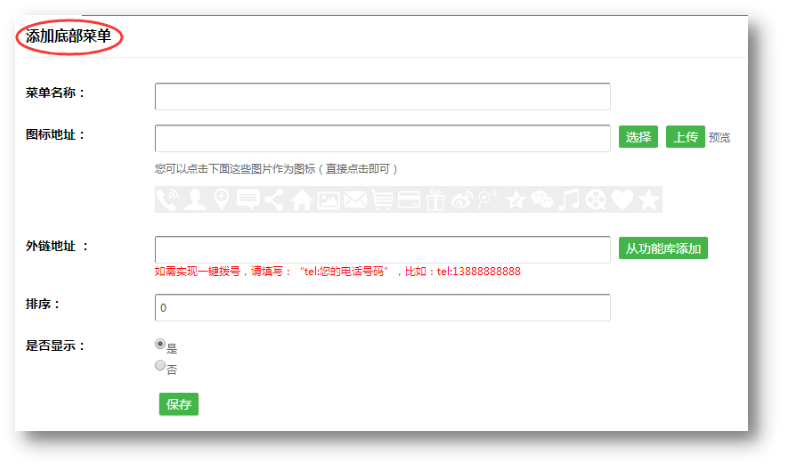Click the 是否显示 label
Image resolution: width=785 pixels, height=468 pixels.
coord(55,346)
